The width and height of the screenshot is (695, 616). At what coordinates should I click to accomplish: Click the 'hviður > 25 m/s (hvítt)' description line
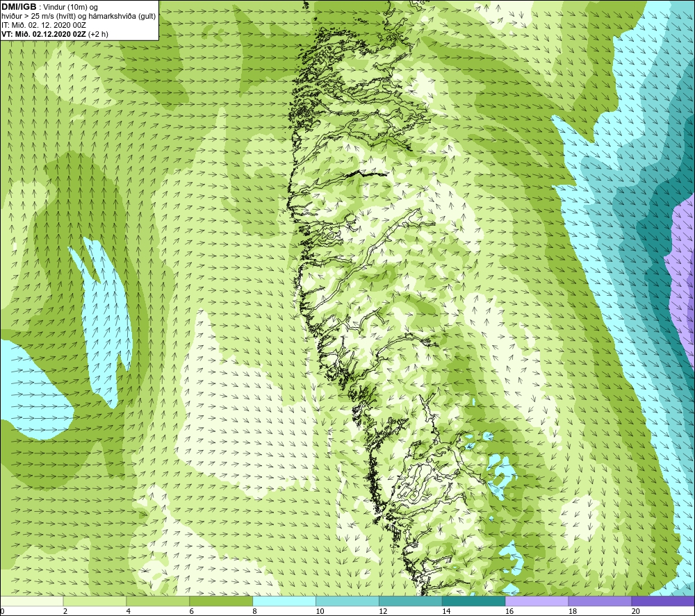coord(79,17)
